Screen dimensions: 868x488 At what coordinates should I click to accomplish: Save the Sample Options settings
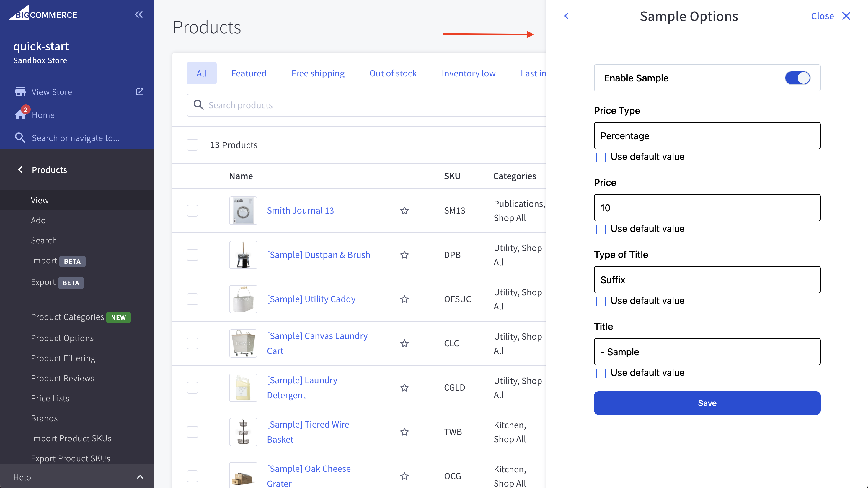(707, 403)
